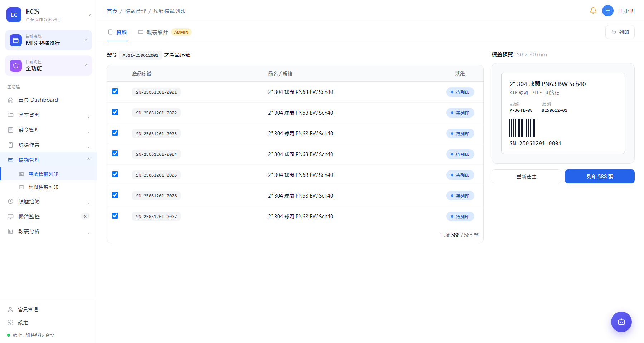This screenshot has height=343, width=644.
Task: Click the 報表分析 chart icon
Action: (10, 232)
